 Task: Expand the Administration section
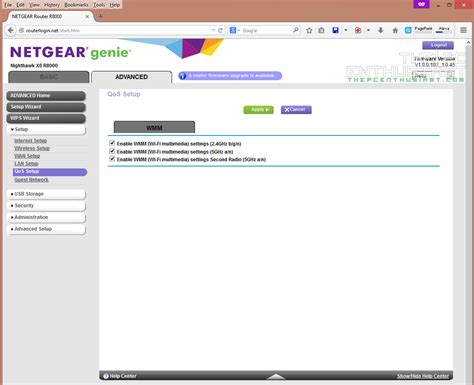click(46, 217)
